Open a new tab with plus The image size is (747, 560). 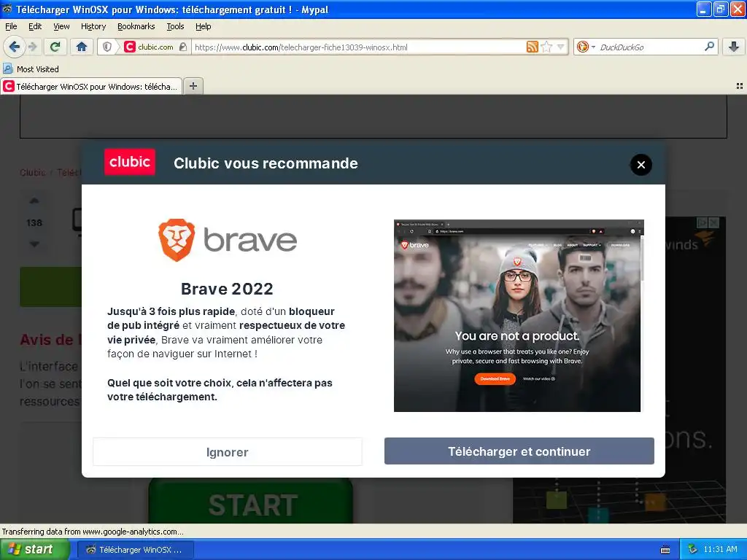pos(193,86)
